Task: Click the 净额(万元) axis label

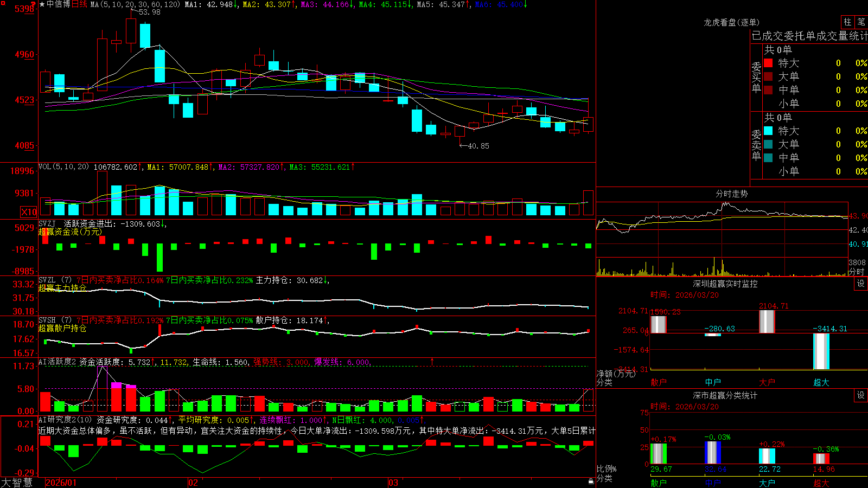Action: [616, 374]
